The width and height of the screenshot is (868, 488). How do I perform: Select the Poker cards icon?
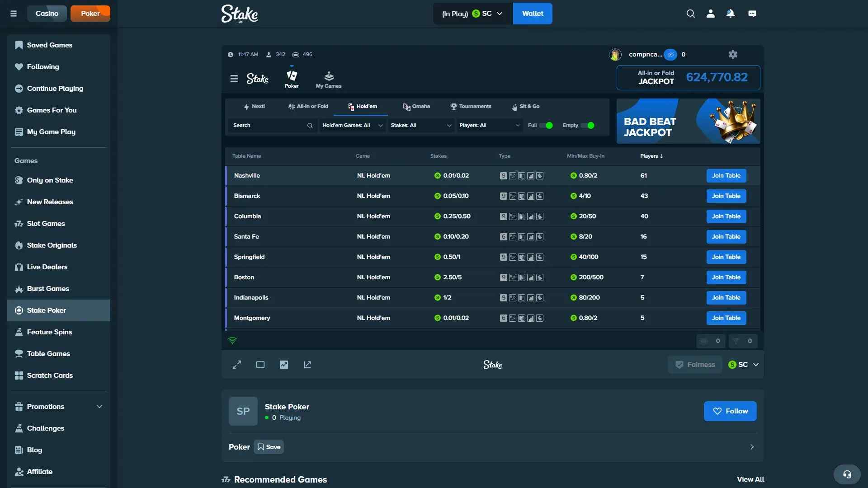pyautogui.click(x=292, y=79)
